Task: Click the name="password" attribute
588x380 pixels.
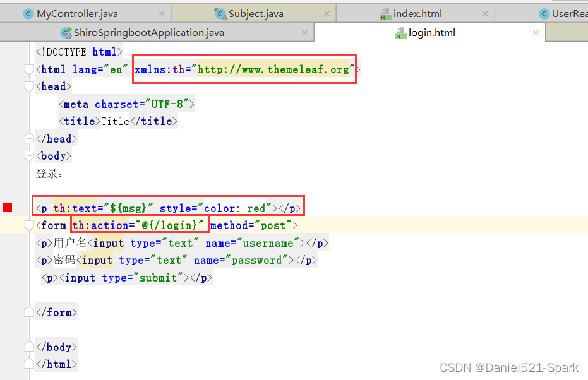Action: (x=241, y=260)
